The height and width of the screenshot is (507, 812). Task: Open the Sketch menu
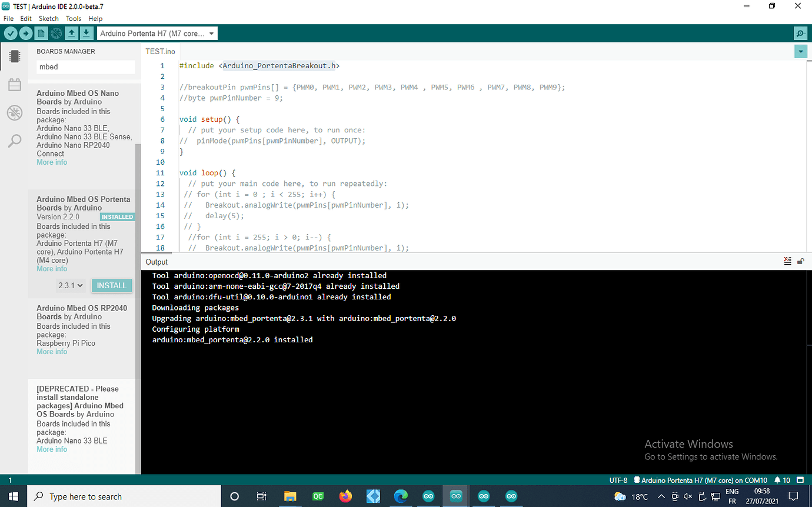point(48,18)
